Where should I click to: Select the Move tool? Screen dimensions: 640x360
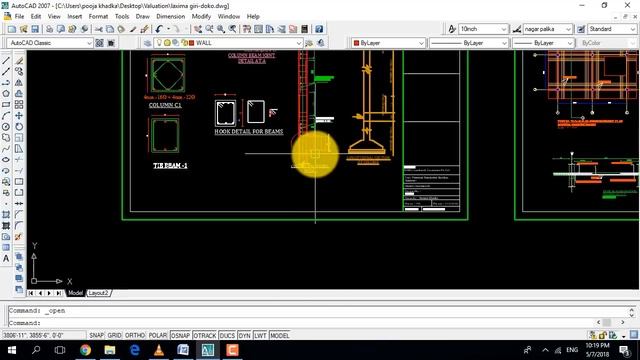(19, 116)
